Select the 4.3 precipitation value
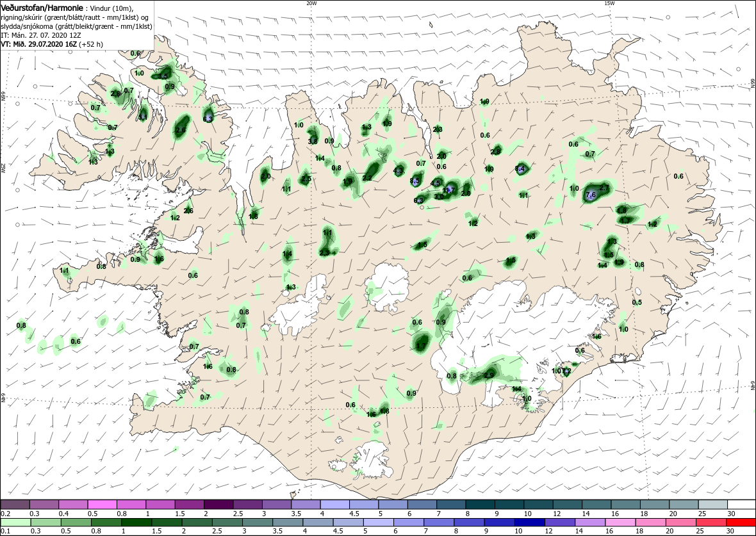This screenshot has height=536, width=756. (399, 170)
